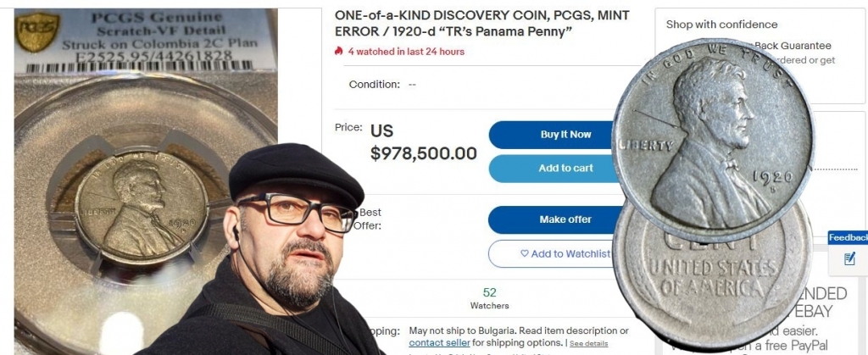Open the slabbed coin photo thumbnail

(x=146, y=181)
